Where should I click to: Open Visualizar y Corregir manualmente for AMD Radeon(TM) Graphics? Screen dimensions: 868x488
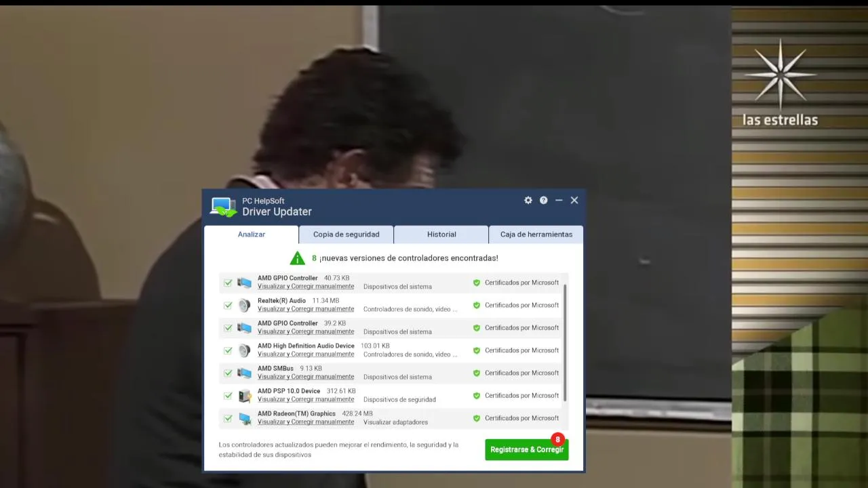pyautogui.click(x=306, y=422)
